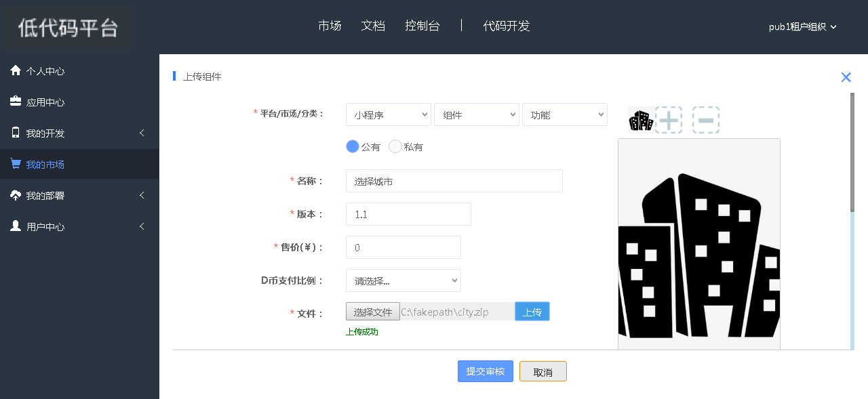Click the vertical scrollbar of the form
This screenshot has width=868, height=399.
852,152
